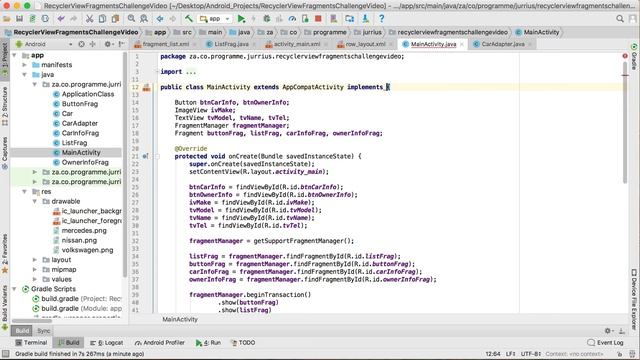Close the MainActivity.java tab
The width and height of the screenshot is (640, 360).
pos(462,44)
